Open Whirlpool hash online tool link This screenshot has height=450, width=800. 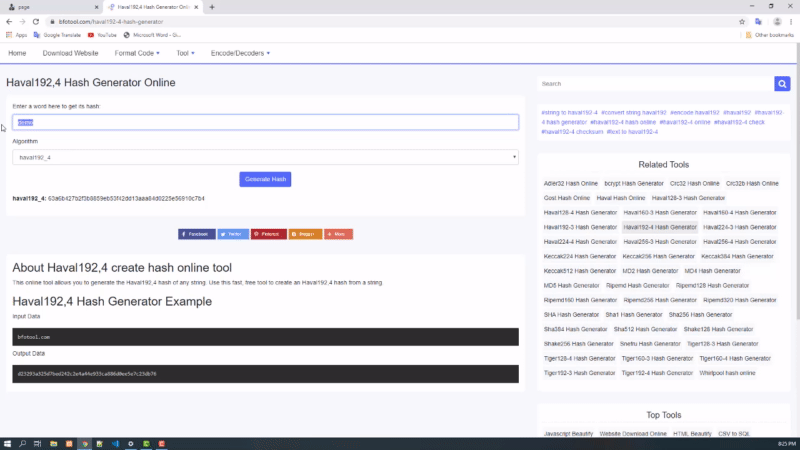point(728,372)
